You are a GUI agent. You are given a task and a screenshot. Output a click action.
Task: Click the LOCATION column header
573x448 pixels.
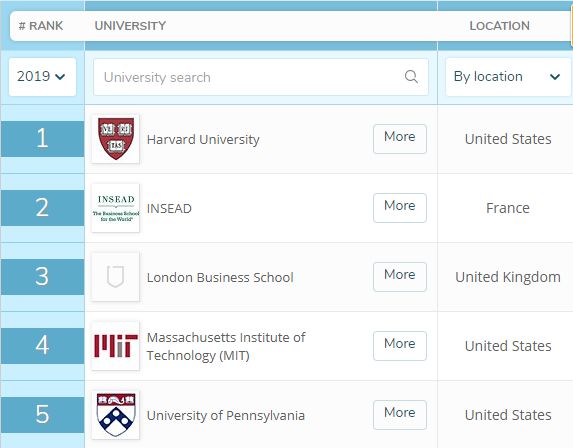[499, 26]
